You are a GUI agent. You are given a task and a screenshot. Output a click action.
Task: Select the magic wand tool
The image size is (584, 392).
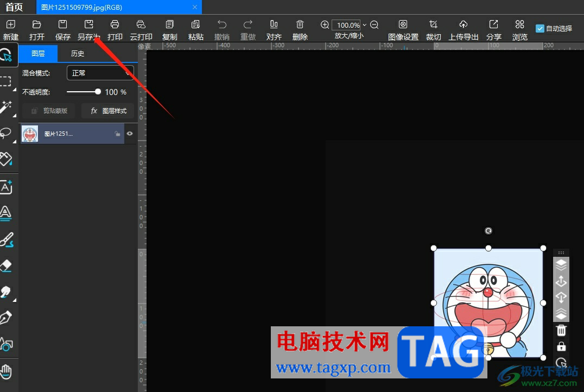coord(6,108)
